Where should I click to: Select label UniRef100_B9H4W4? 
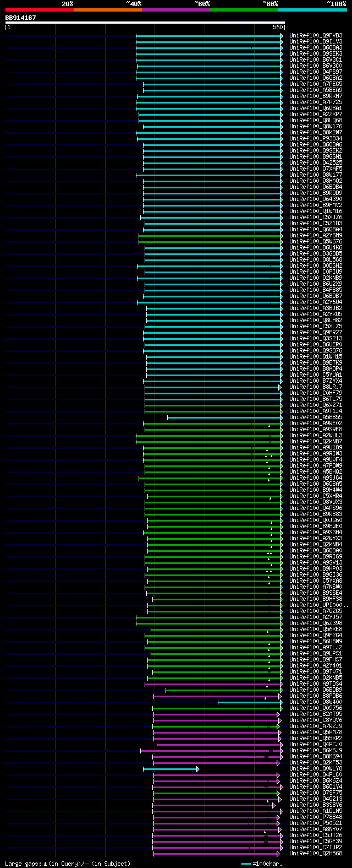click(x=316, y=490)
